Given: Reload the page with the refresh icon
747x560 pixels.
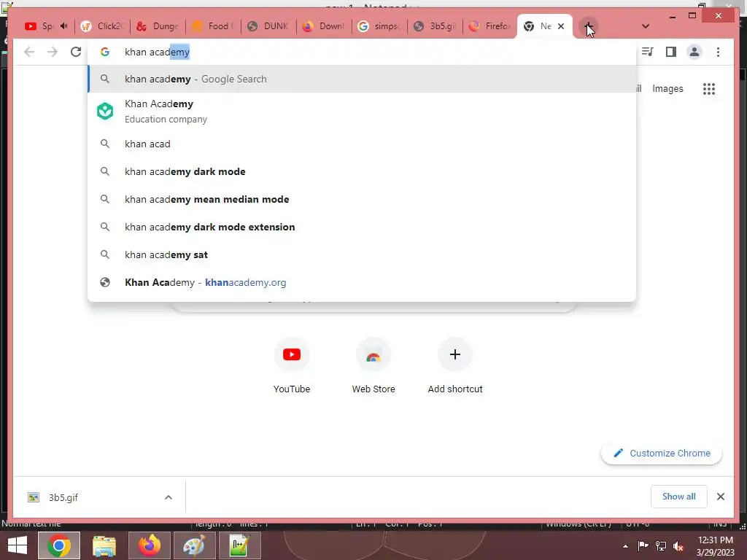Looking at the screenshot, I should pyautogui.click(x=76, y=52).
